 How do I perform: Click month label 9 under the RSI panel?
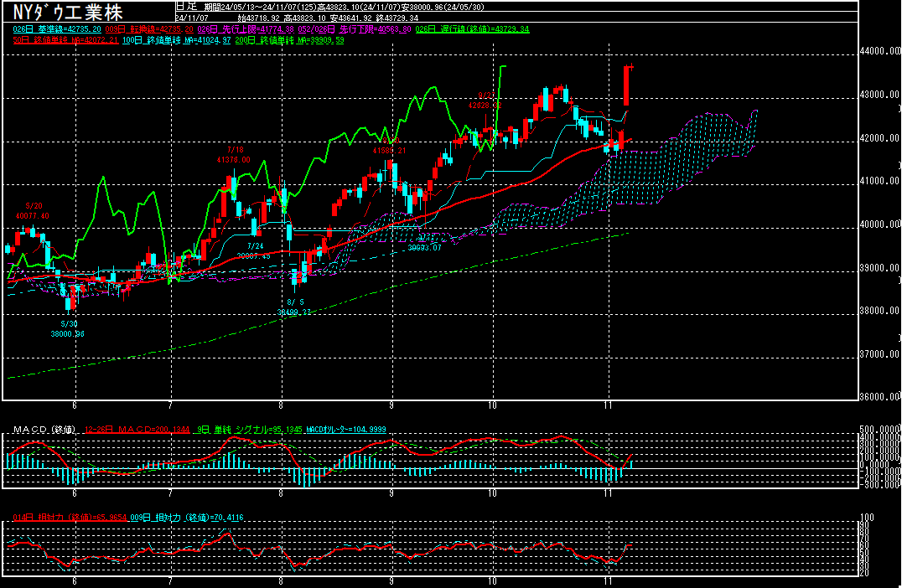click(x=391, y=581)
